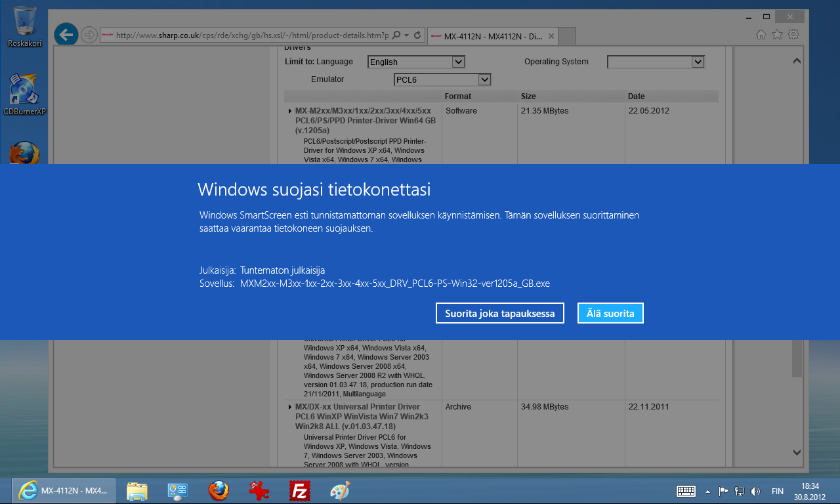The height and width of the screenshot is (504, 840).
Task: Click the browser forward arrow button
Action: pyautogui.click(x=89, y=35)
